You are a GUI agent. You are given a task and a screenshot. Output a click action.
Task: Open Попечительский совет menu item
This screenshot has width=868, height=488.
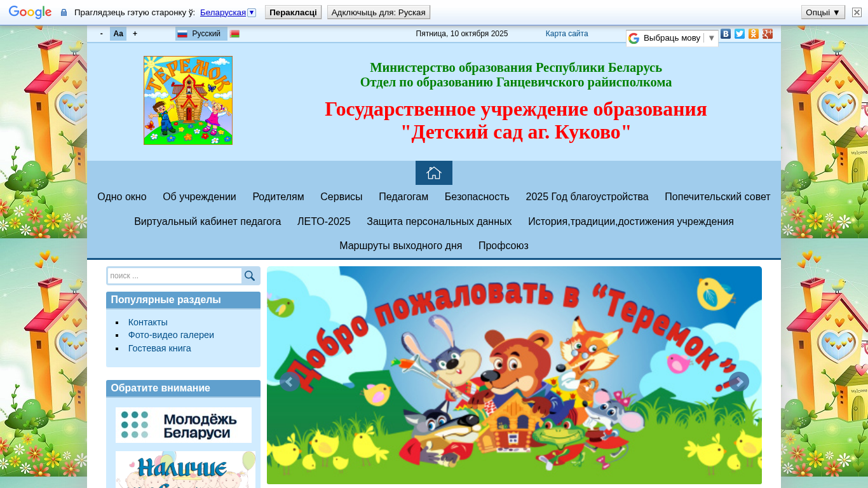[x=717, y=197]
